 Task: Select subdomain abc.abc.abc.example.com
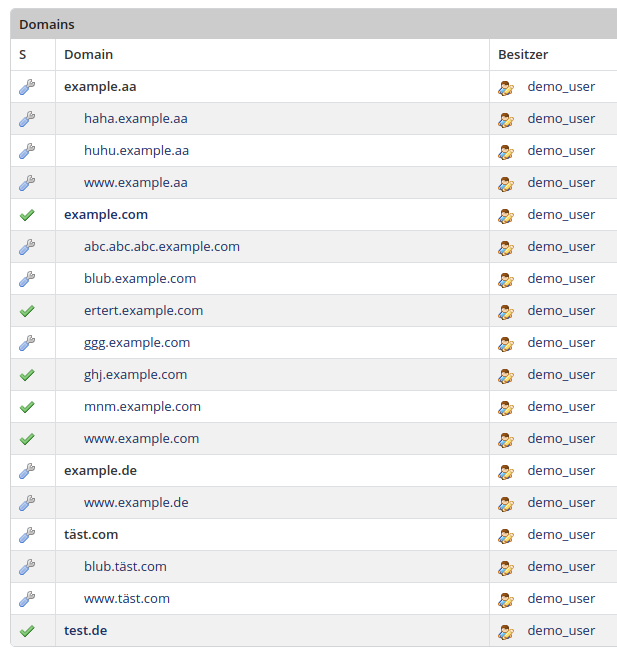click(162, 247)
